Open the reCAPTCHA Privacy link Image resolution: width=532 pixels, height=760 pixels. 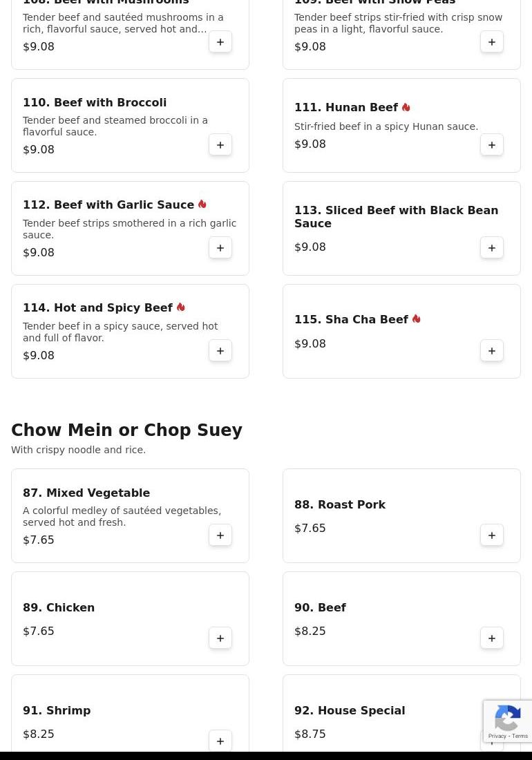pyautogui.click(x=497, y=736)
